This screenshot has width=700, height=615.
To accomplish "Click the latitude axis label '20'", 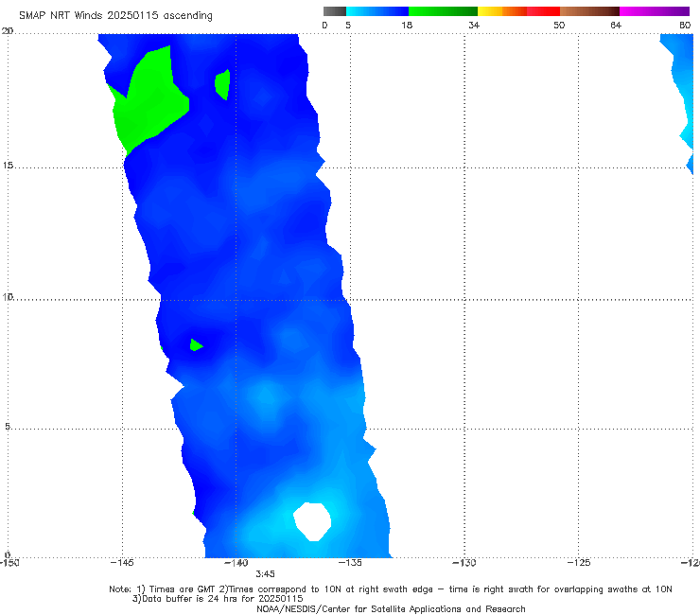I will click(x=8, y=31).
